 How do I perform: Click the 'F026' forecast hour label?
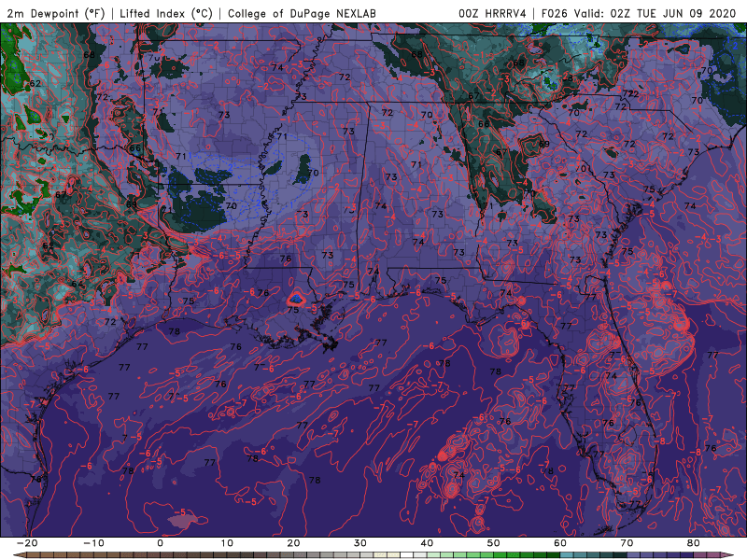coord(554,13)
